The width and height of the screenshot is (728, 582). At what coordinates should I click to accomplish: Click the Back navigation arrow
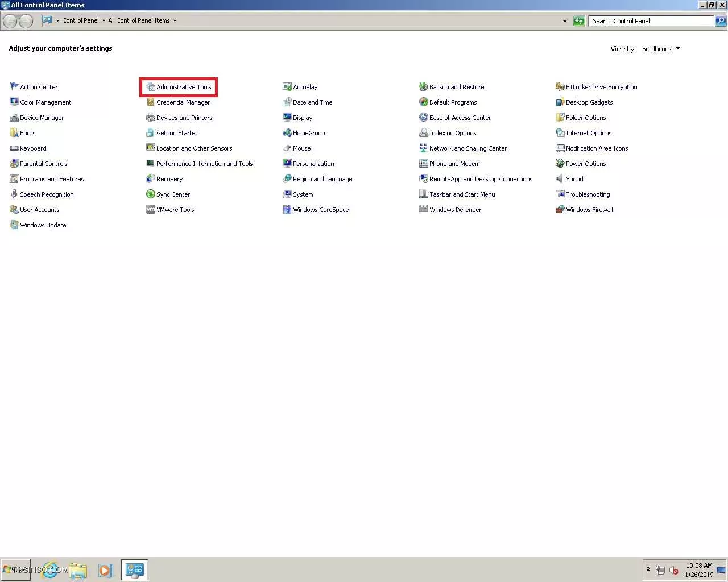(x=10, y=21)
